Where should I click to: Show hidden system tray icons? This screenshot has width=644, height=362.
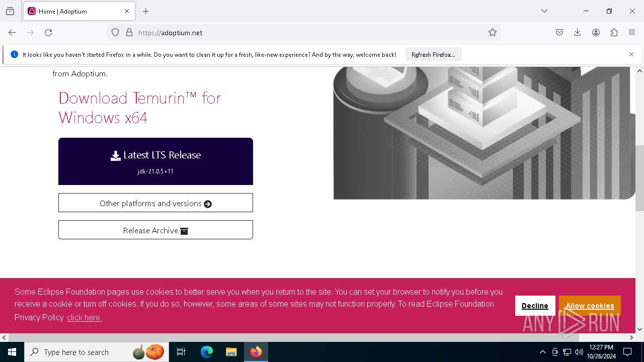(542, 352)
